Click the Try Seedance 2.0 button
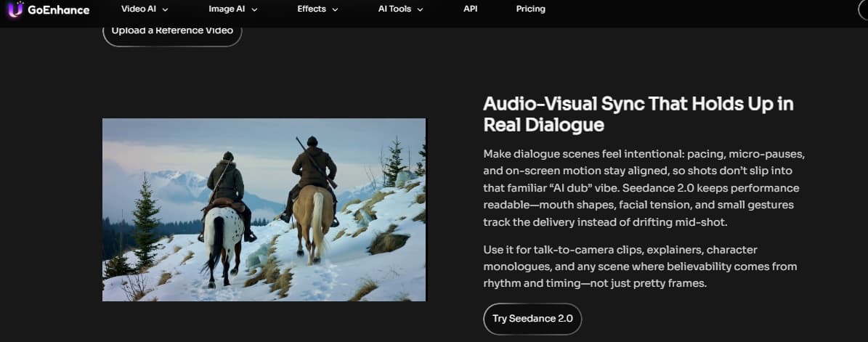The height and width of the screenshot is (342, 868). [x=532, y=319]
